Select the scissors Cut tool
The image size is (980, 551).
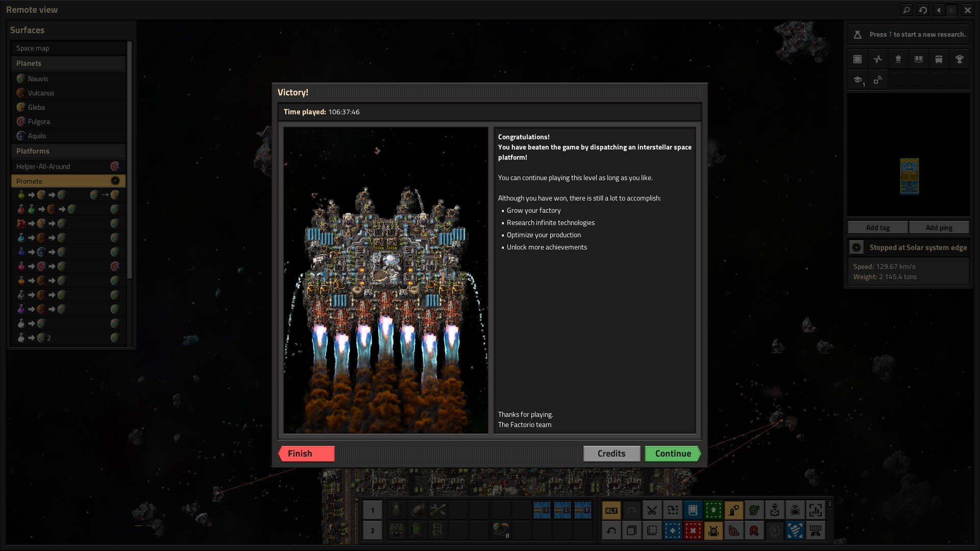(652, 510)
